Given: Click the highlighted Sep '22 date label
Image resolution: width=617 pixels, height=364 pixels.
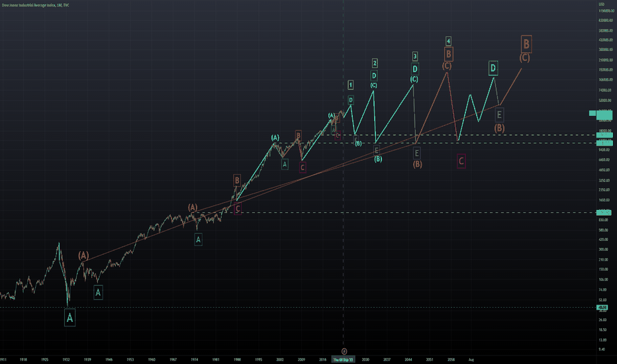Looking at the screenshot, I should 343,359.
